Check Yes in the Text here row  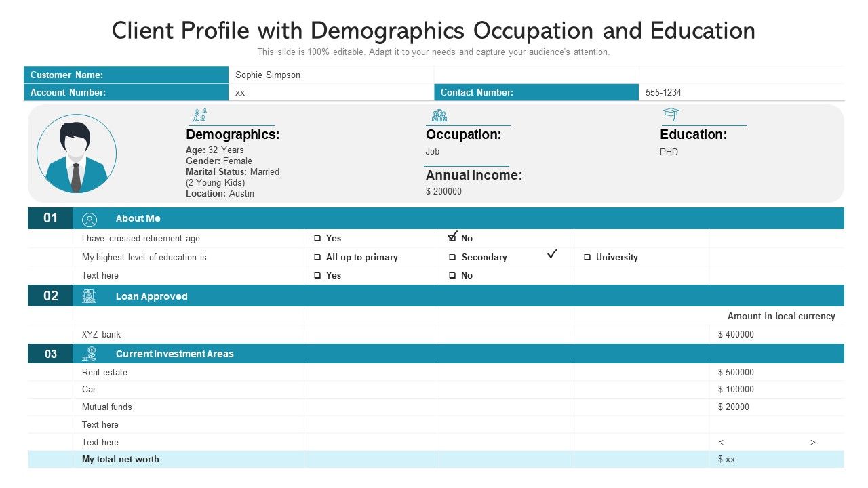(x=317, y=276)
